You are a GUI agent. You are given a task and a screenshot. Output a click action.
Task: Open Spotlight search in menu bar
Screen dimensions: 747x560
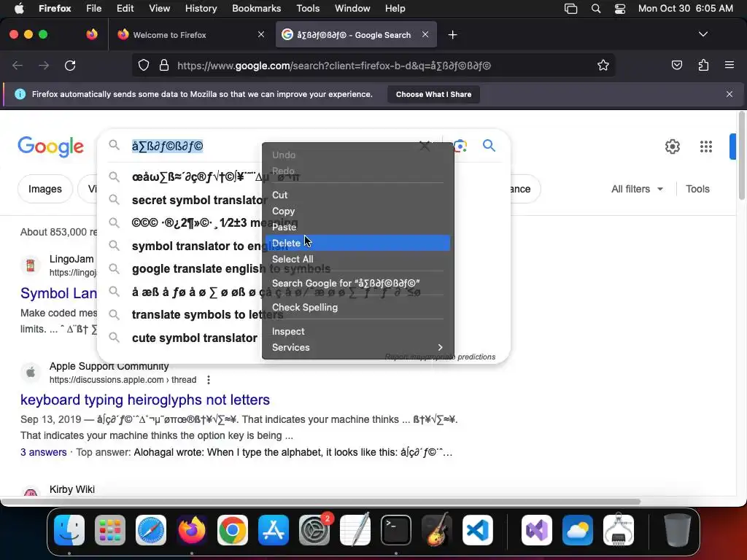[595, 9]
